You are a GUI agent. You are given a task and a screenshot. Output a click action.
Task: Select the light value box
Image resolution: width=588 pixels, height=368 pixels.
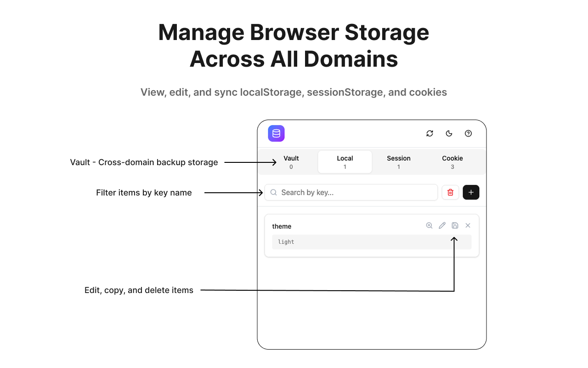point(372,242)
